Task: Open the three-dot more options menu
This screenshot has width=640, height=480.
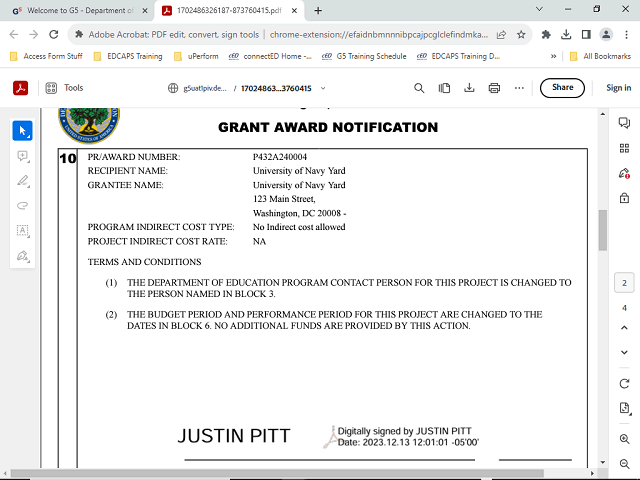Action: pos(519,88)
